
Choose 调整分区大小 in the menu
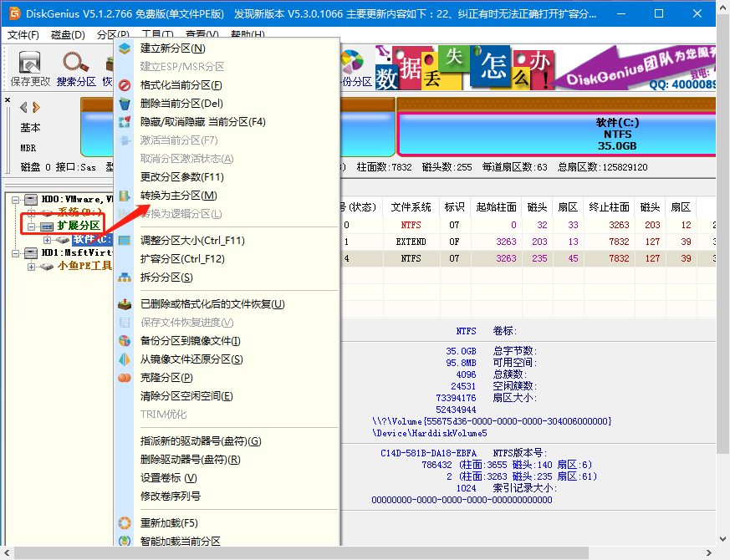click(x=192, y=241)
